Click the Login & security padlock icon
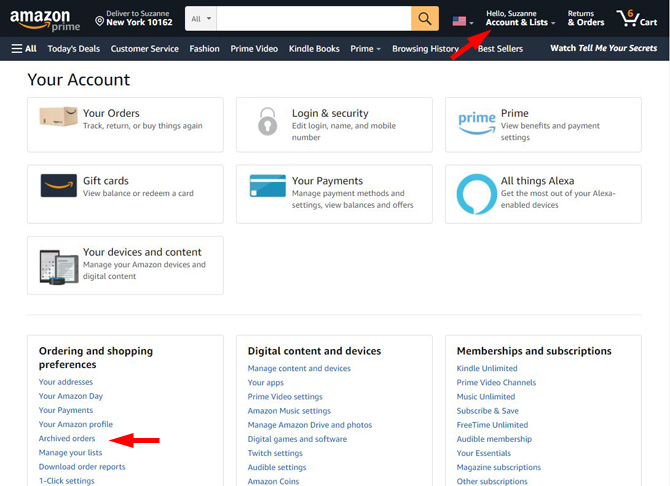This screenshot has height=486, width=670. pyautogui.click(x=267, y=121)
